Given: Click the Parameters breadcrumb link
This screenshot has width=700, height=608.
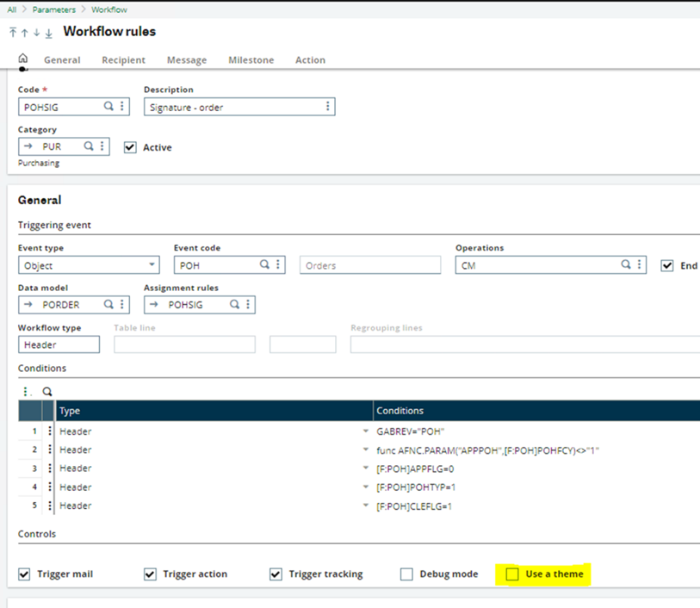Looking at the screenshot, I should click(x=53, y=9).
